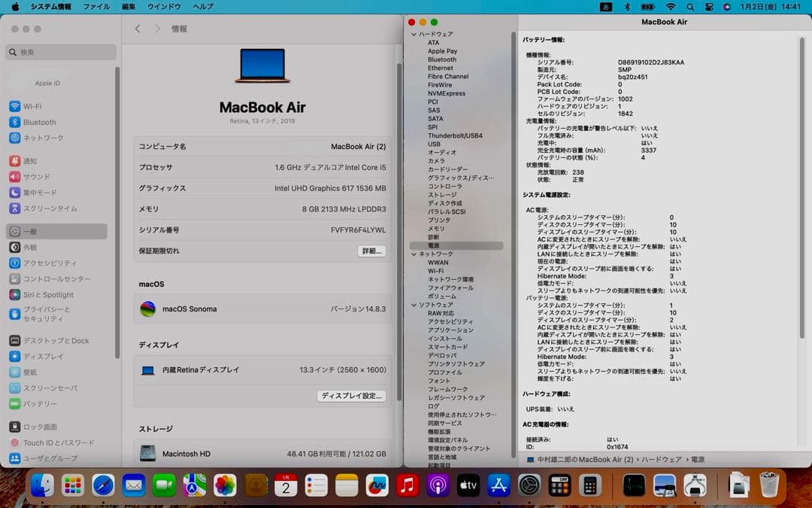The width and height of the screenshot is (812, 508).
Task: Collapse the ハードウェア section in System Information
Action: point(413,34)
